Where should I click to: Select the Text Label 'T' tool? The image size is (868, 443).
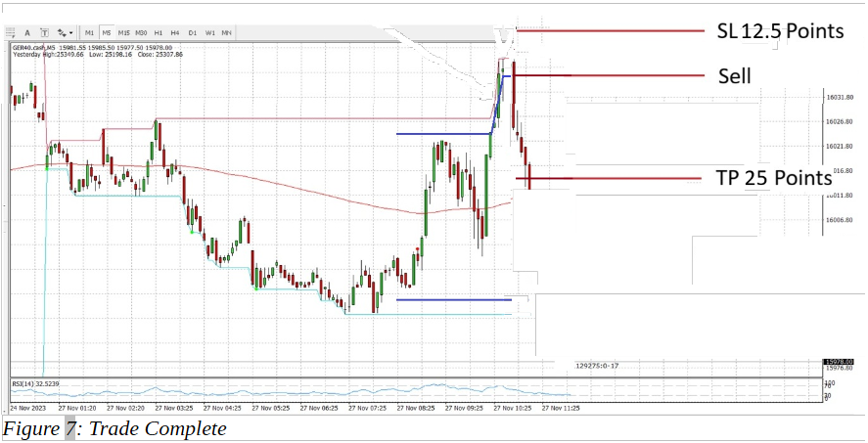coord(45,33)
